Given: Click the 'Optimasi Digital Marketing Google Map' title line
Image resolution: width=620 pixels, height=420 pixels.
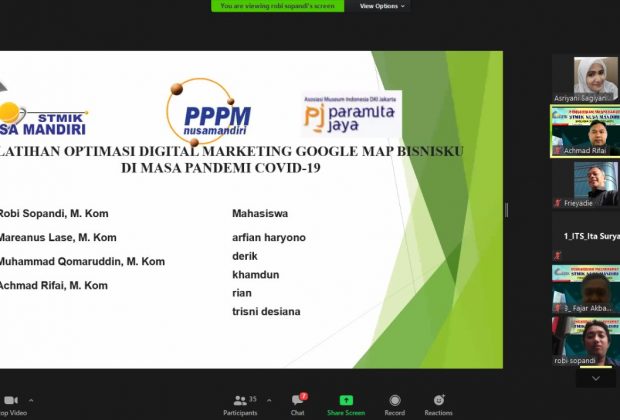Looking at the screenshot, I should [x=231, y=151].
